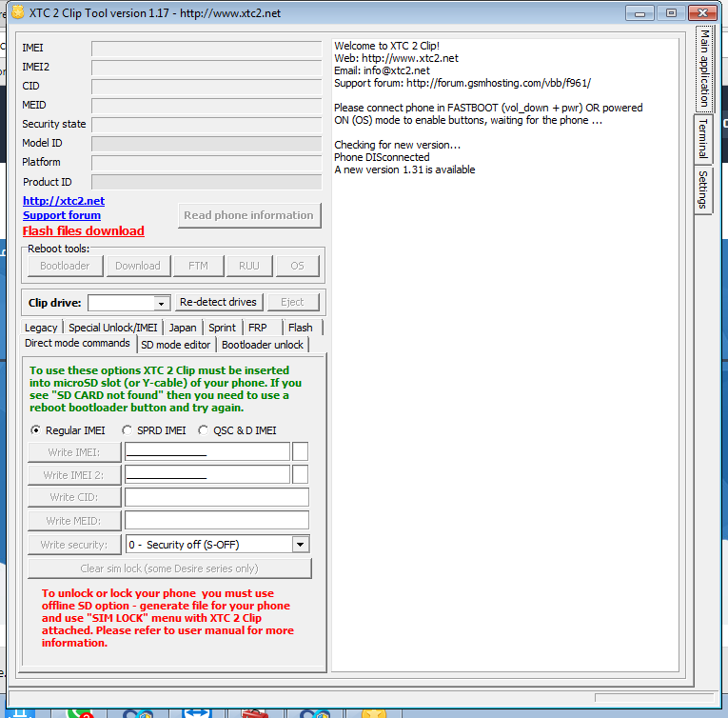Screen dimensions: 728x718
Task: Switch to the FRP tab
Action: pyautogui.click(x=258, y=328)
